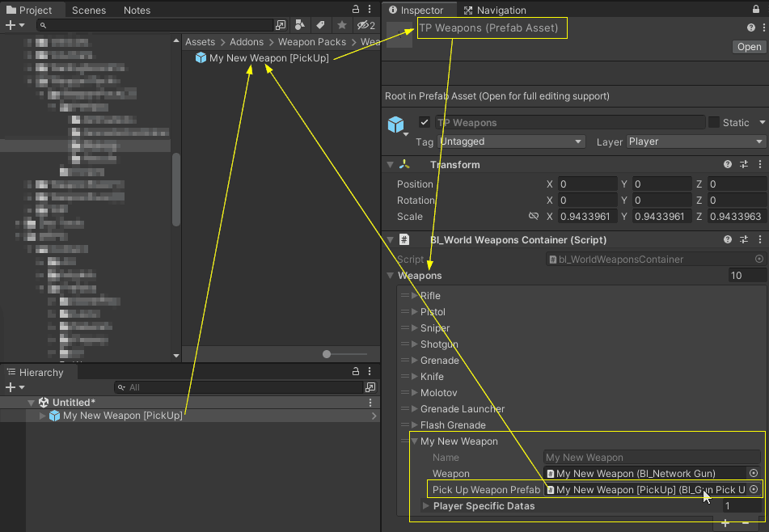The image size is (769, 532).
Task: Toggle the TP Weapons active checkbox
Action: [x=425, y=123]
